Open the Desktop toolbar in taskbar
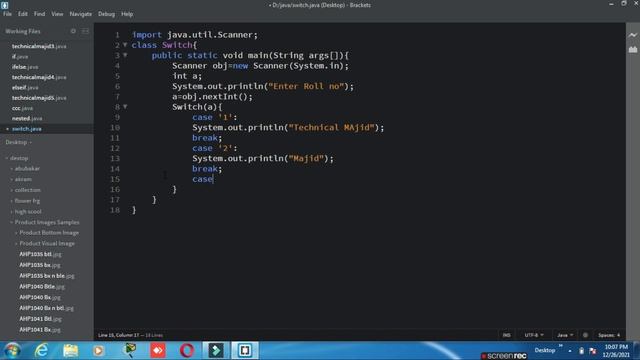The image size is (640, 360). click(545, 350)
